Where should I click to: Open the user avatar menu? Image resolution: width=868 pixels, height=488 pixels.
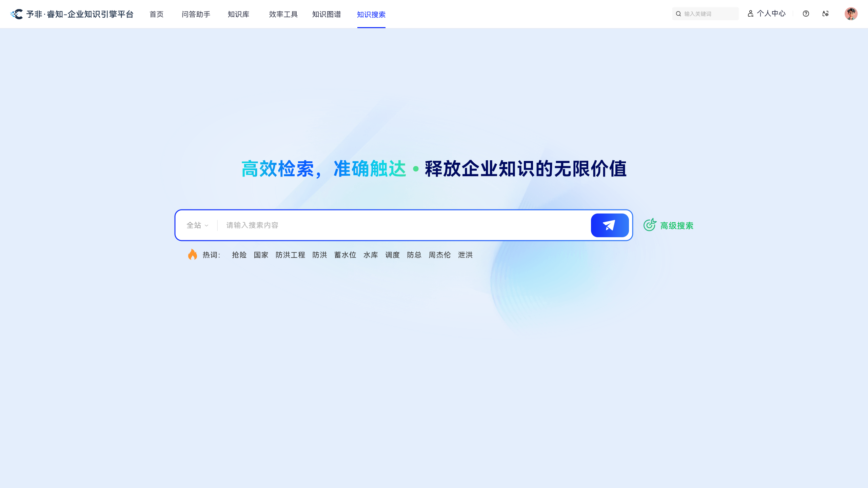pyautogui.click(x=851, y=14)
